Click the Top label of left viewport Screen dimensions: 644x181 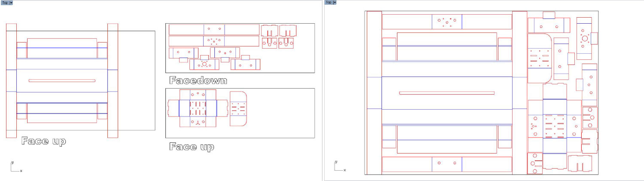(x=4, y=3)
